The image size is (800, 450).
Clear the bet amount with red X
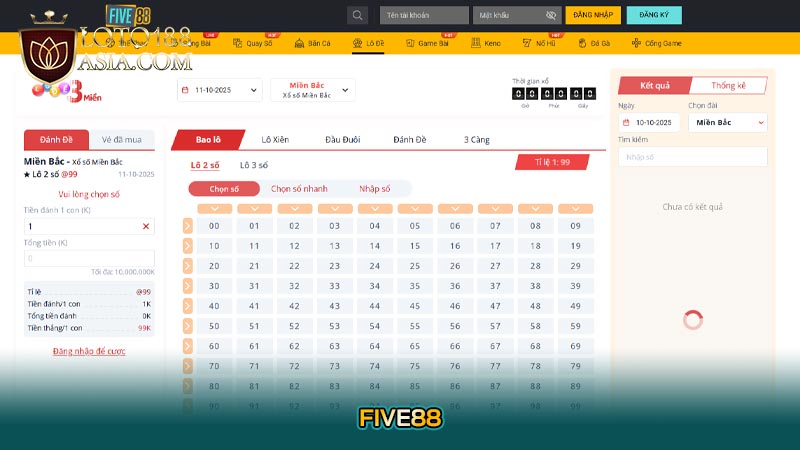tap(146, 226)
